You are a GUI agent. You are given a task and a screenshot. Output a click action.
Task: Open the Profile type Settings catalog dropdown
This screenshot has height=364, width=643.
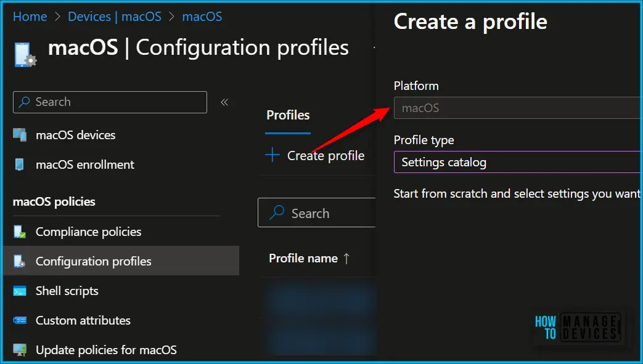(x=517, y=162)
